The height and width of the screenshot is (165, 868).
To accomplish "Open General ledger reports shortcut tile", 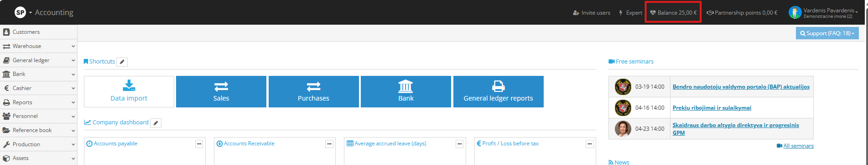I will tap(499, 91).
